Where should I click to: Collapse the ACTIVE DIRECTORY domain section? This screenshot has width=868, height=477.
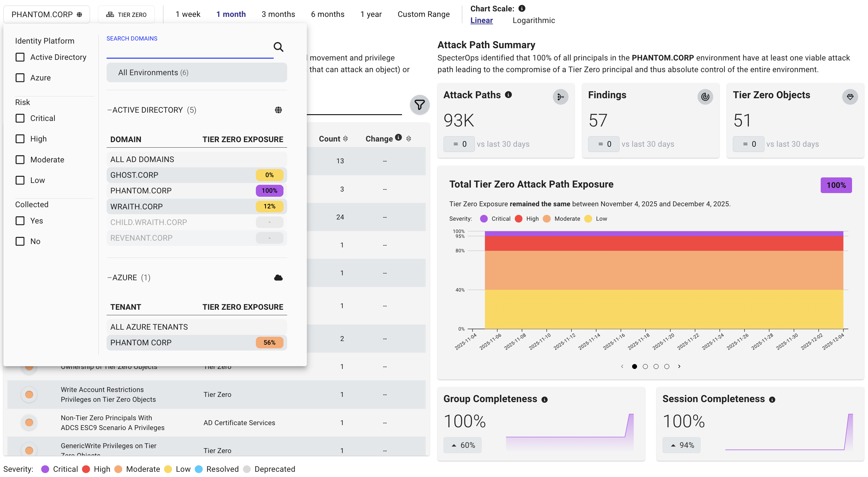pyautogui.click(x=110, y=110)
